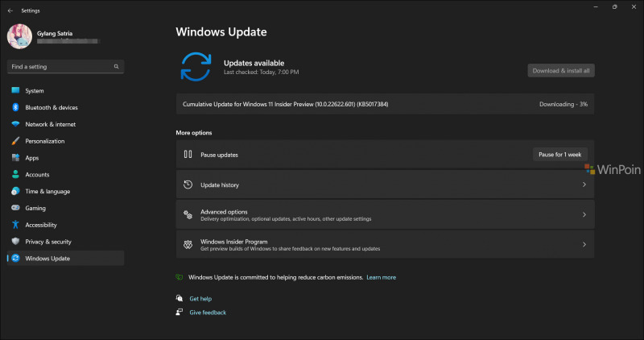
Task: Click the Accessibility figure icon
Action: (15, 225)
